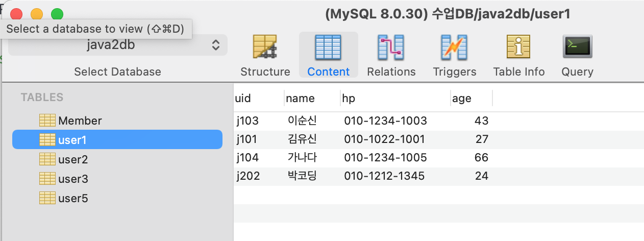
Task: Click the user1 table icon
Action: click(x=47, y=140)
